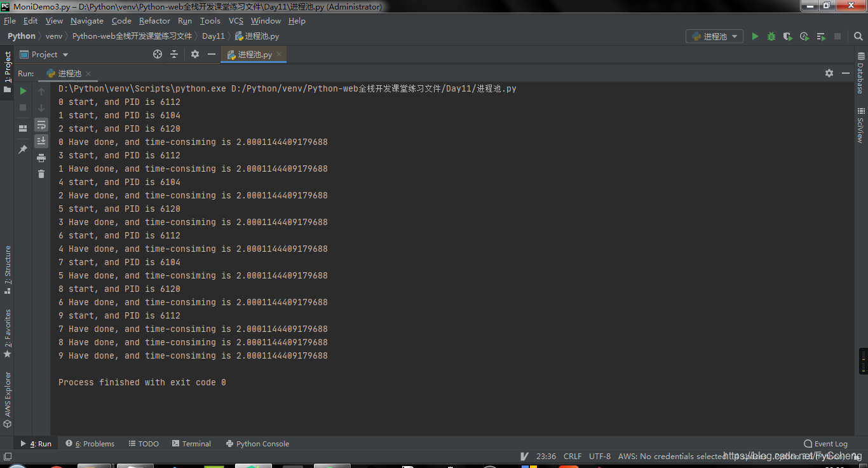Toggle the 1: Project tool window tab
Screen dimensions: 868x468
click(8, 71)
